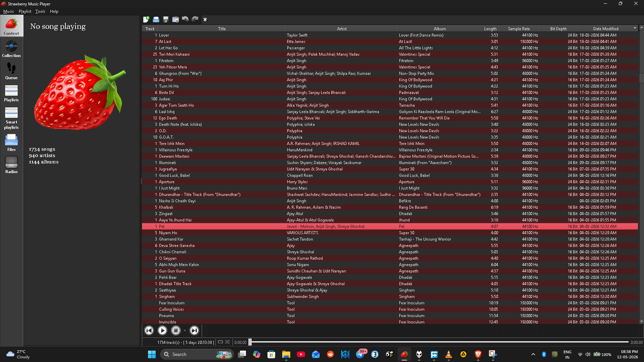Viewport: 644px width, 362px height.
Task: Redo the playlist change
Action: click(x=195, y=19)
